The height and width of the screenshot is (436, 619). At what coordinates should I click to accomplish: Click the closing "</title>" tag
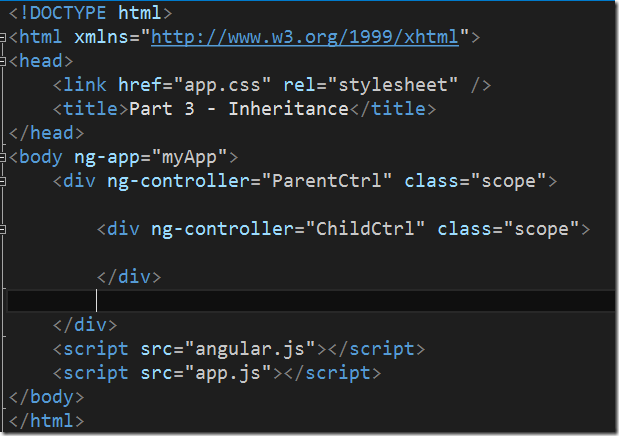pos(393,109)
